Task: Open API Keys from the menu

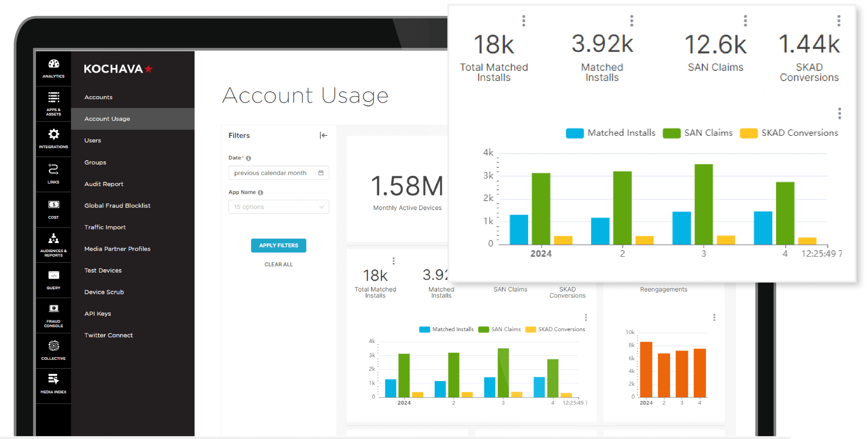Action: tap(132, 314)
